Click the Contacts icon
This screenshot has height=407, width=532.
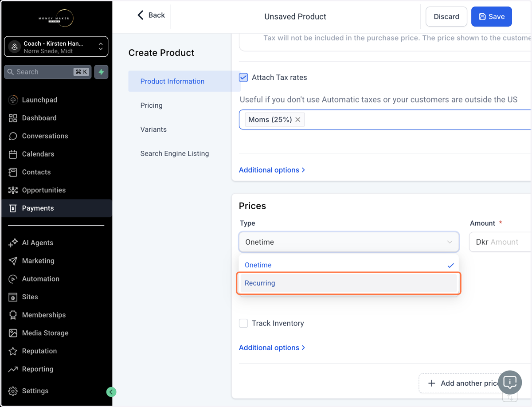[x=13, y=172]
